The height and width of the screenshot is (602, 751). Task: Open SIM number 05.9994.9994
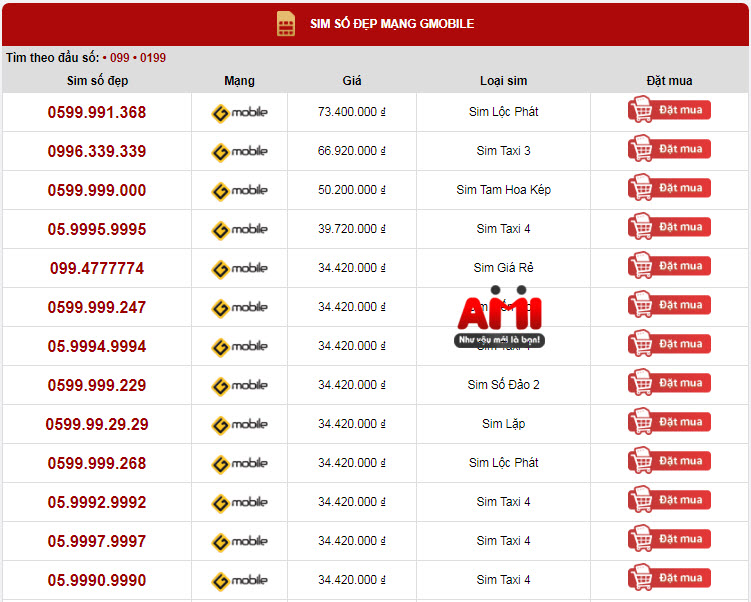[x=97, y=346]
